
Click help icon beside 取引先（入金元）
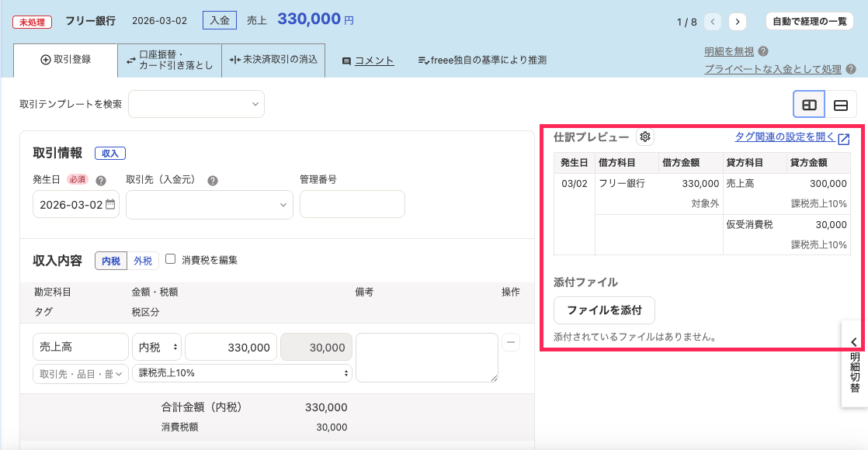click(213, 181)
